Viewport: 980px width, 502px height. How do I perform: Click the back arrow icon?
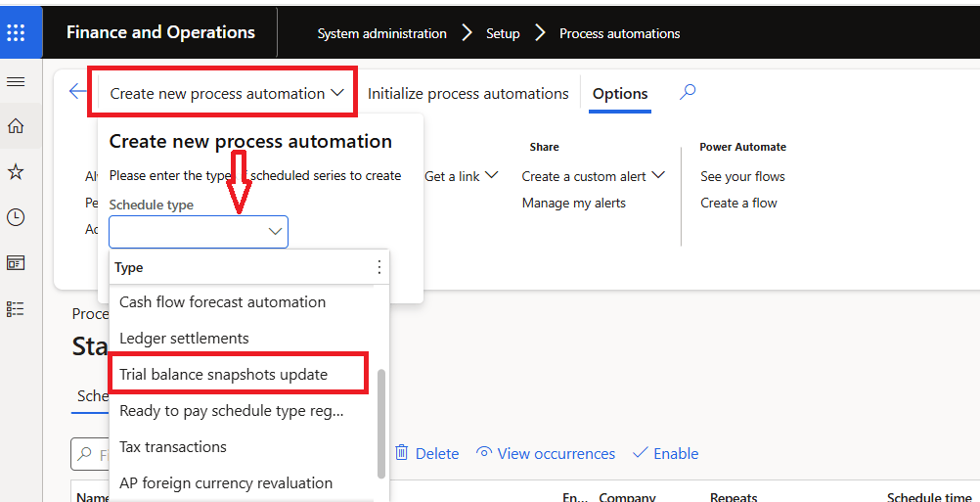(77, 92)
